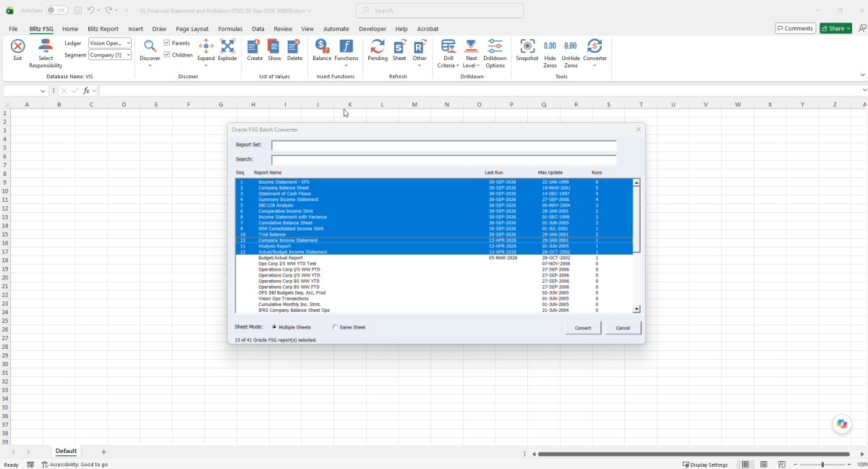868x469 pixels.
Task: Click the horizontal sheet scrollbar
Action: click(694, 454)
